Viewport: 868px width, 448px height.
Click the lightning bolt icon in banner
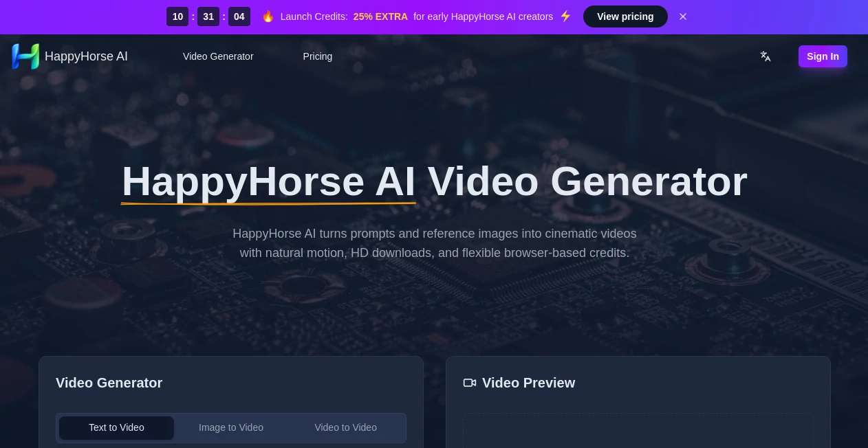click(x=565, y=16)
